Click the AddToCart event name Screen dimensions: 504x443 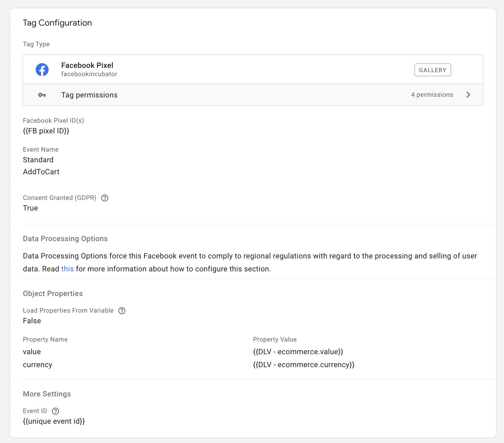click(41, 172)
